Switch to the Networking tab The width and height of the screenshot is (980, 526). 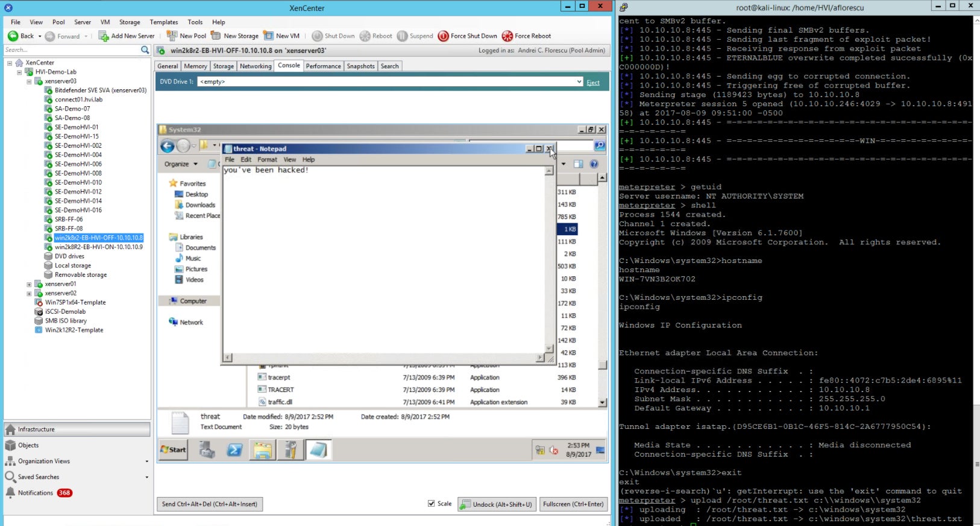tap(256, 66)
